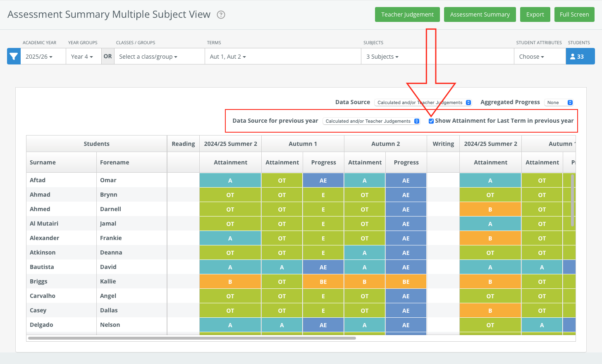Viewport: 602px width, 364px height.
Task: Open the Data Source select box
Action: point(423,102)
